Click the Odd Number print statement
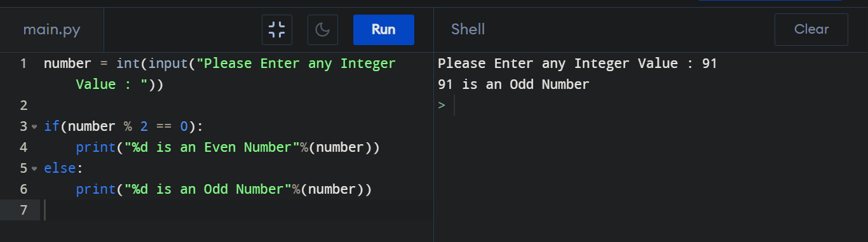 tap(224, 189)
